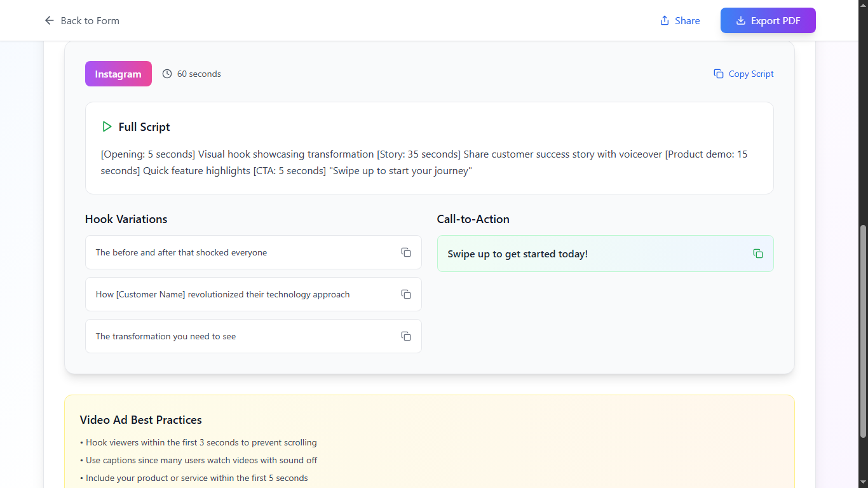This screenshot has width=868, height=488.
Task: Select the "[Customer Name]" hook variation card
Action: pyautogui.click(x=241, y=294)
